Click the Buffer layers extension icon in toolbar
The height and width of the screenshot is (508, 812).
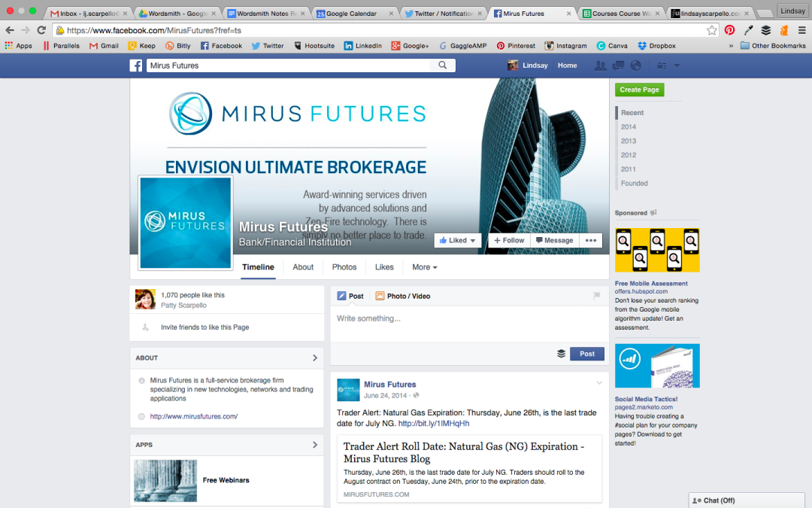point(766,30)
